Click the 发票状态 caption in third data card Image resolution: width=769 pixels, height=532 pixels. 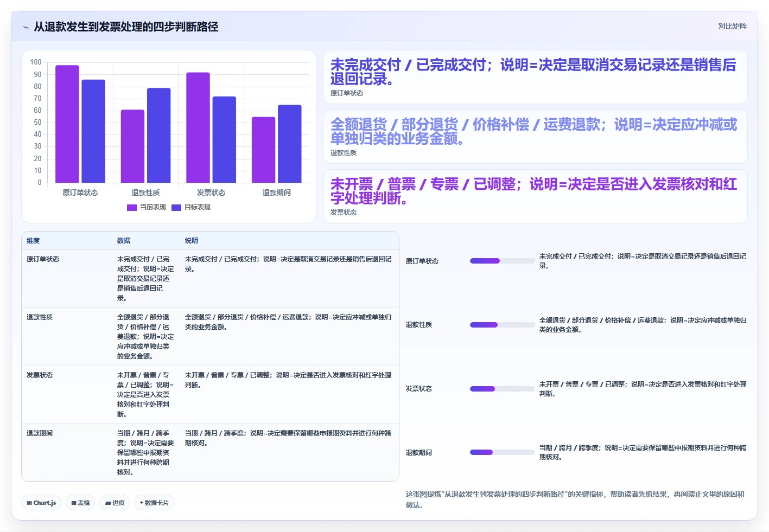(x=344, y=213)
